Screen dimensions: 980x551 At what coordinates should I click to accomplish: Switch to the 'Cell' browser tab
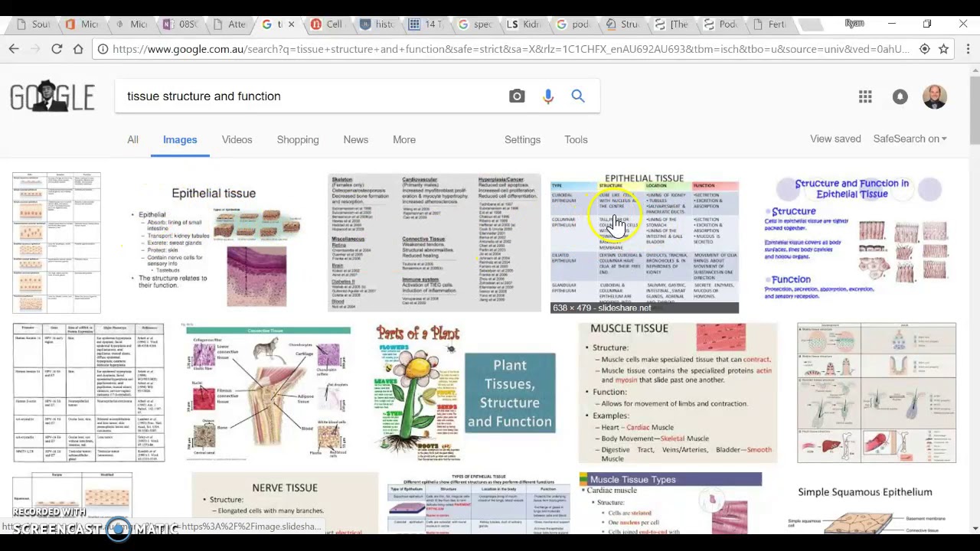click(328, 24)
